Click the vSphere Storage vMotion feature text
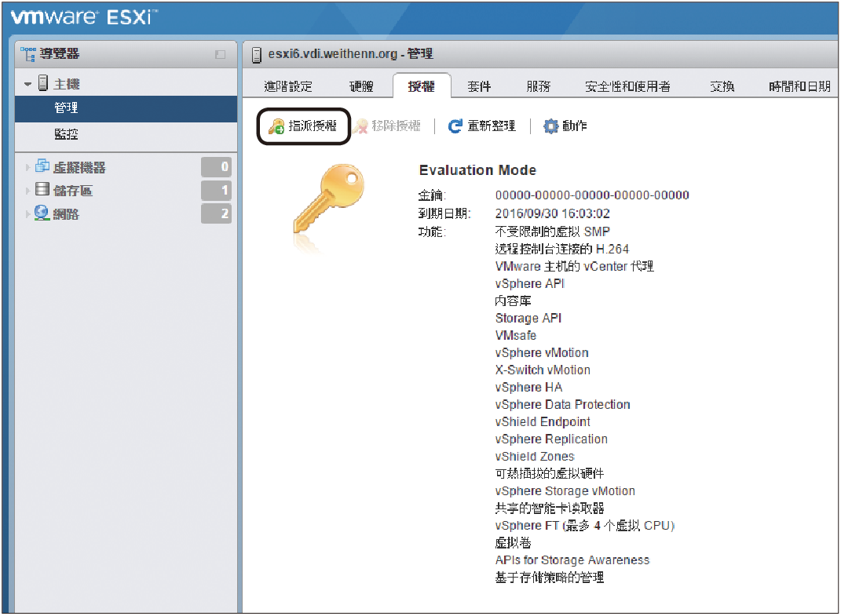The image size is (841, 616). click(x=565, y=491)
